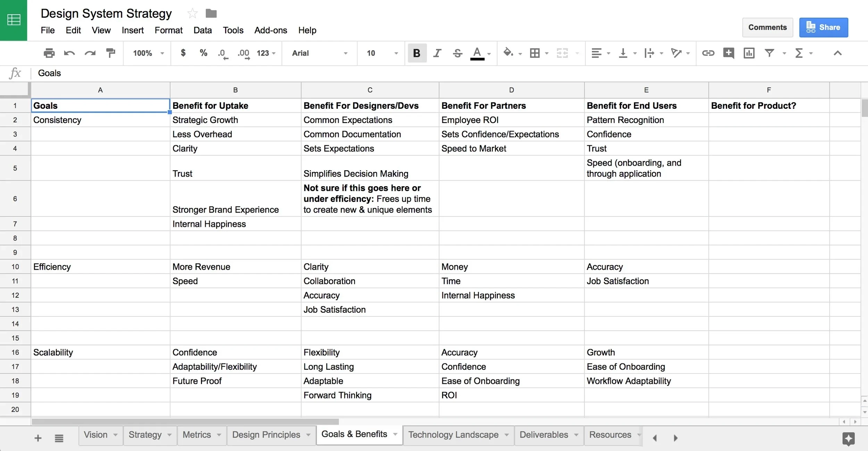Screen dimensions: 868x451
Task: Click the insert link icon
Action: [x=708, y=53]
